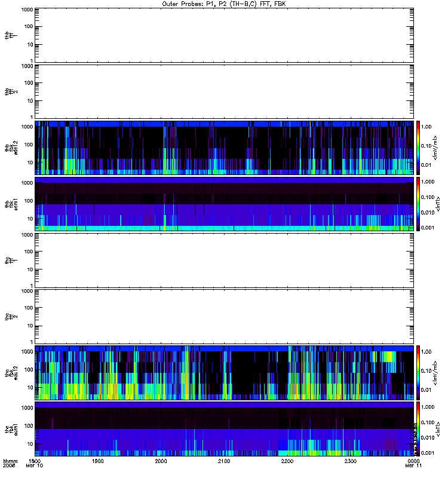Click the 'hhmm' time format label
Viewport: 448px width, 478px height.
[10, 461]
